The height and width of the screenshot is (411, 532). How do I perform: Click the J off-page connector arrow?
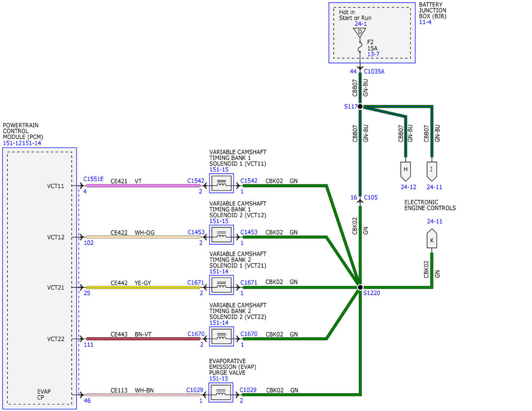click(431, 170)
